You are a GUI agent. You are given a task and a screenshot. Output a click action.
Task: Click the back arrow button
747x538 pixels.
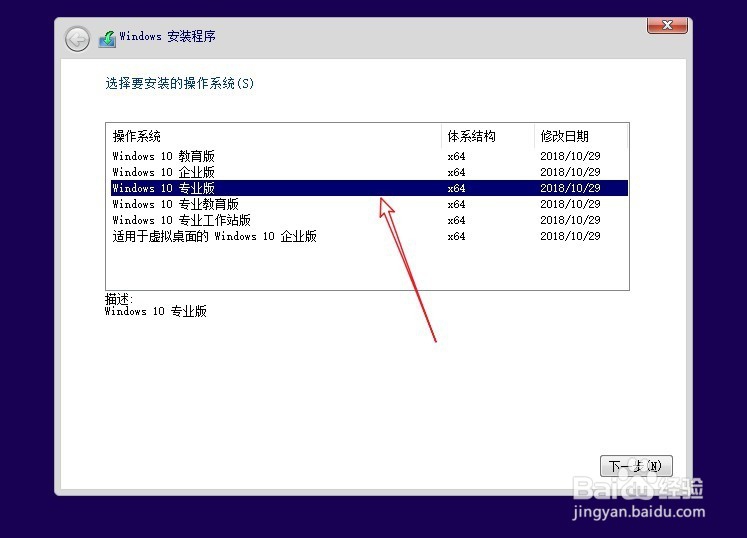[77, 39]
